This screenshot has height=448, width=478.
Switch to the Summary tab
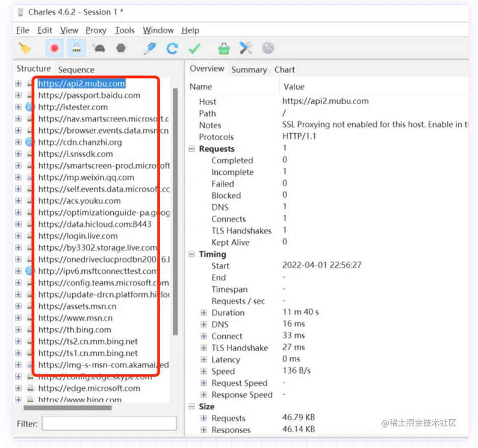click(x=249, y=70)
